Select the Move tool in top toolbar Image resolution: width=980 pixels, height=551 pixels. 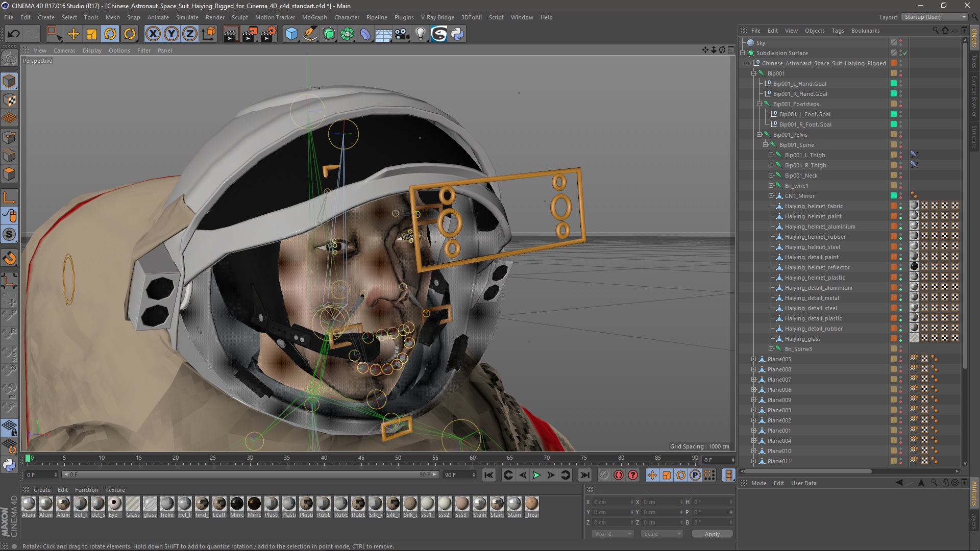(73, 34)
